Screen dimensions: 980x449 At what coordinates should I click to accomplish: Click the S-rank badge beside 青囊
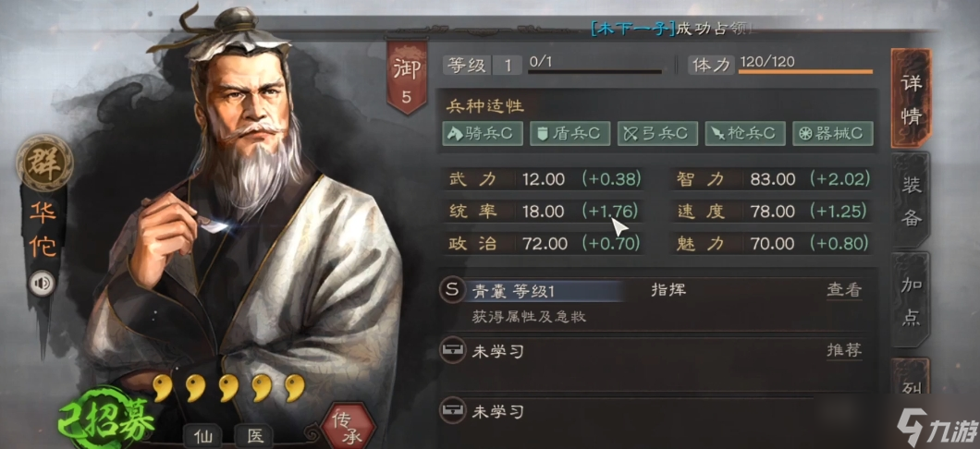point(453,290)
